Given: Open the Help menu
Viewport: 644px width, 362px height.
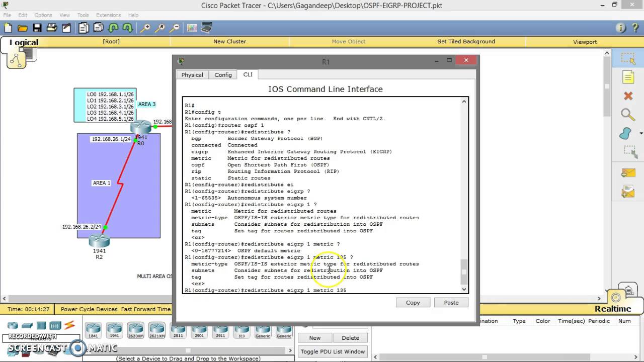Looking at the screenshot, I should 133,15.
